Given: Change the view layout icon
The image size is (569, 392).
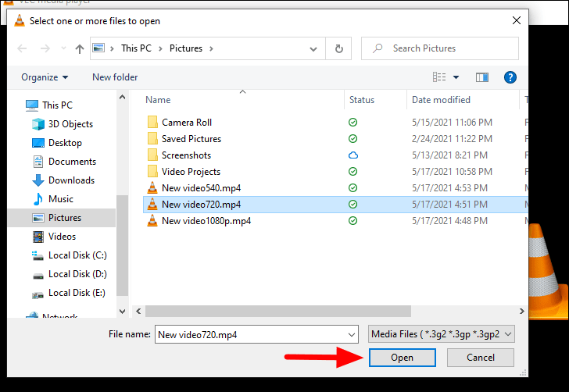Looking at the screenshot, I should (x=439, y=77).
